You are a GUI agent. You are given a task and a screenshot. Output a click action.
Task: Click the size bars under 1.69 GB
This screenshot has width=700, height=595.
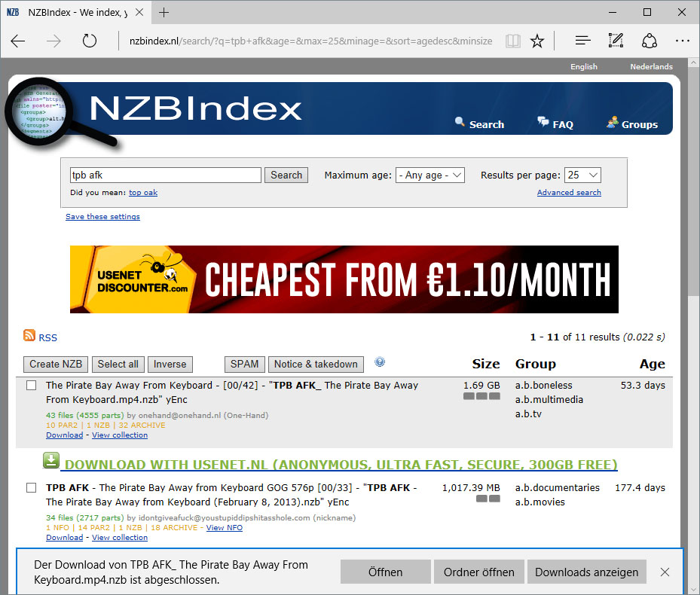pyautogui.click(x=481, y=396)
